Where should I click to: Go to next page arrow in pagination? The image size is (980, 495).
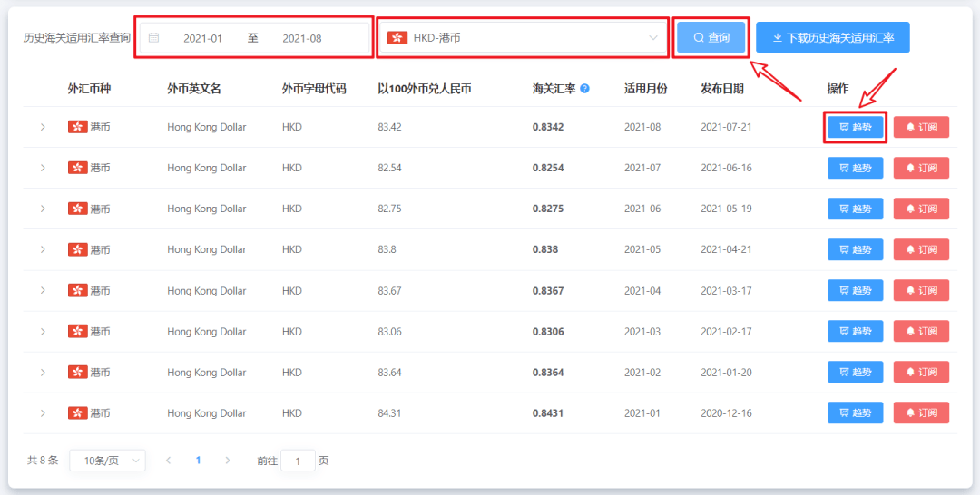click(x=228, y=461)
